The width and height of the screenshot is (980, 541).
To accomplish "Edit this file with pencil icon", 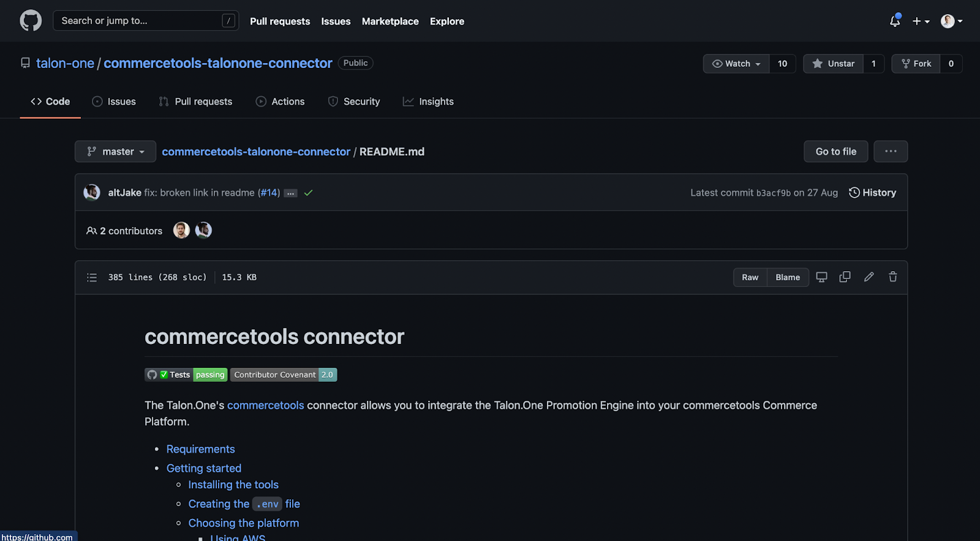I will 869,277.
